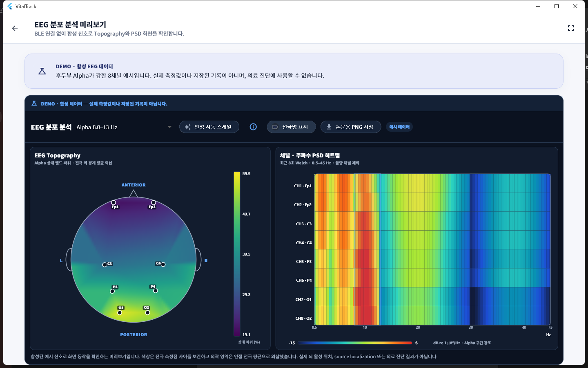Viewport: 588px width, 368px height.
Task: Click the flask icon in the DEMO banner
Action: pos(42,71)
